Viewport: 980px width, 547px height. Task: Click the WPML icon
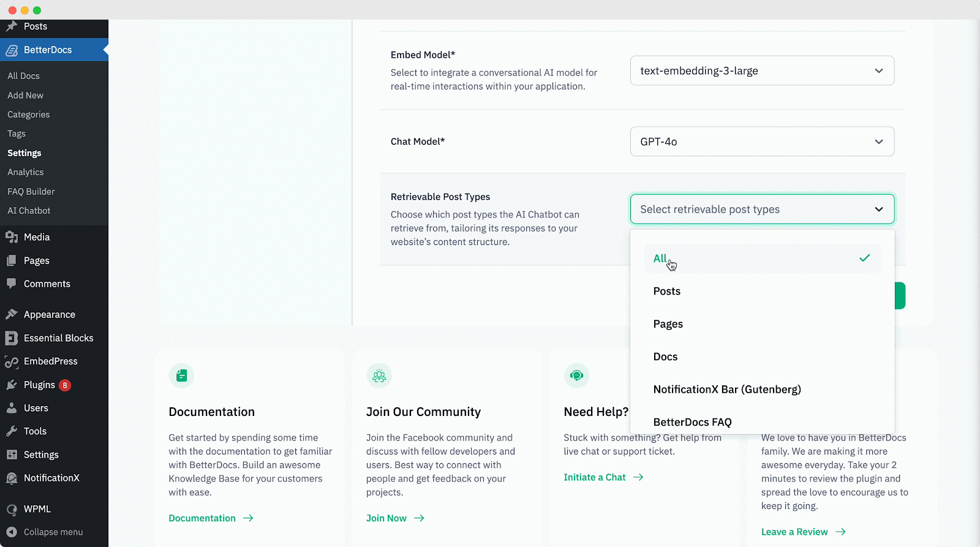(x=12, y=509)
